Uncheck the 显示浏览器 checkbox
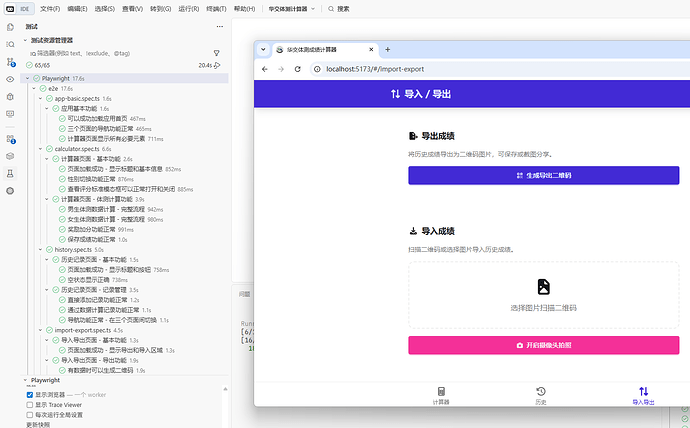 30,395
